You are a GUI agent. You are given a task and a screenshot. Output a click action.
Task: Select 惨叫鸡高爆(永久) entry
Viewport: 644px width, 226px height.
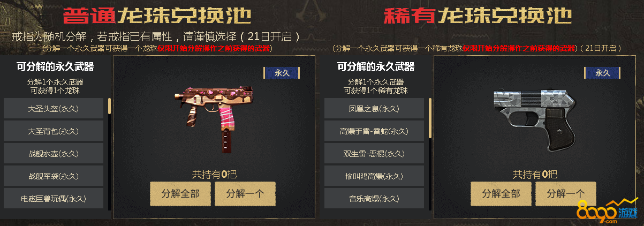[374, 176]
